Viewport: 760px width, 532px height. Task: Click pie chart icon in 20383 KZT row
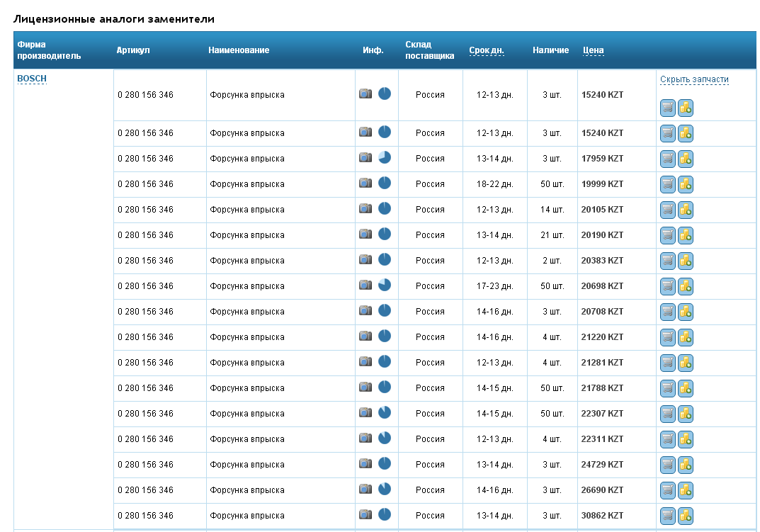(385, 259)
